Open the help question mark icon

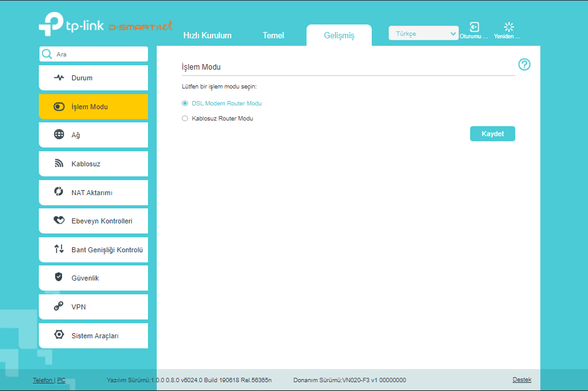click(524, 65)
